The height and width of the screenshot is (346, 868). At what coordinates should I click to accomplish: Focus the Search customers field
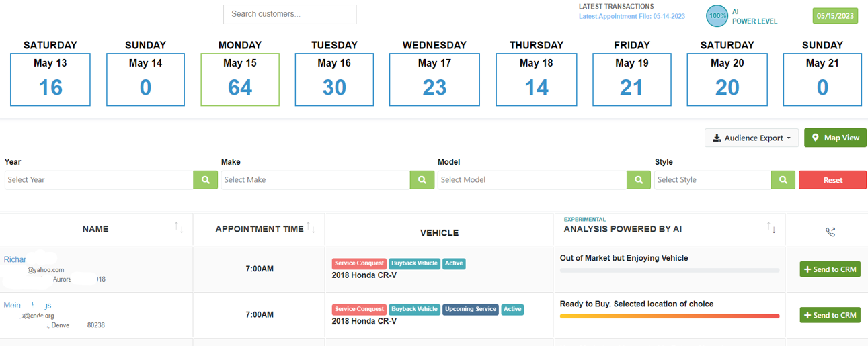(290, 14)
